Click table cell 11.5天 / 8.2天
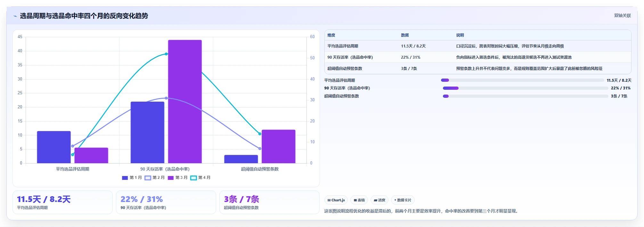644x227 pixels. (x=413, y=46)
